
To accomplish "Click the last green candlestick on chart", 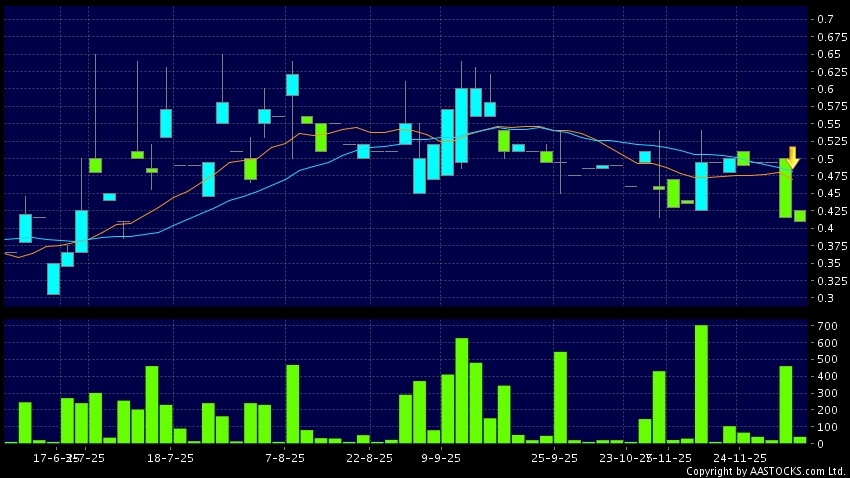I will (800, 216).
